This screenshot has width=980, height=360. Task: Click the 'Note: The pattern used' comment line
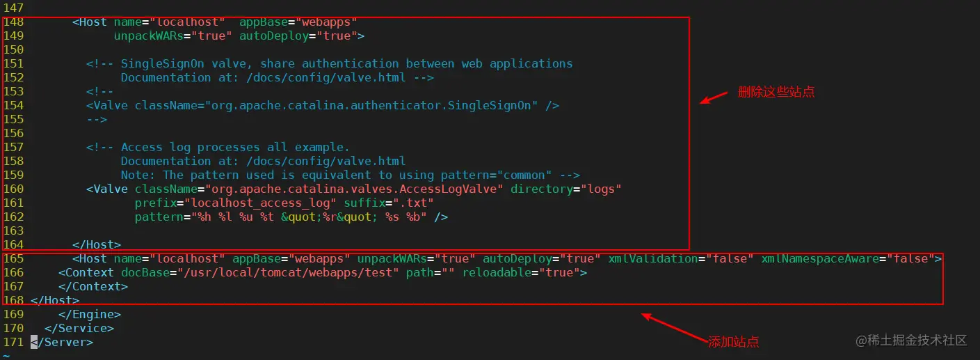click(x=351, y=175)
